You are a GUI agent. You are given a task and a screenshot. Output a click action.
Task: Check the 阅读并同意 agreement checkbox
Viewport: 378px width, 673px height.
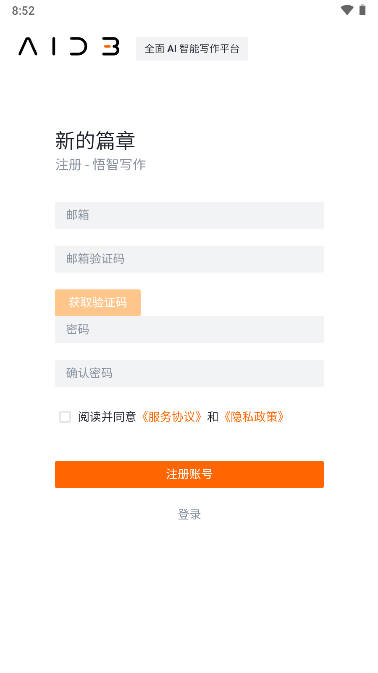pyautogui.click(x=65, y=417)
